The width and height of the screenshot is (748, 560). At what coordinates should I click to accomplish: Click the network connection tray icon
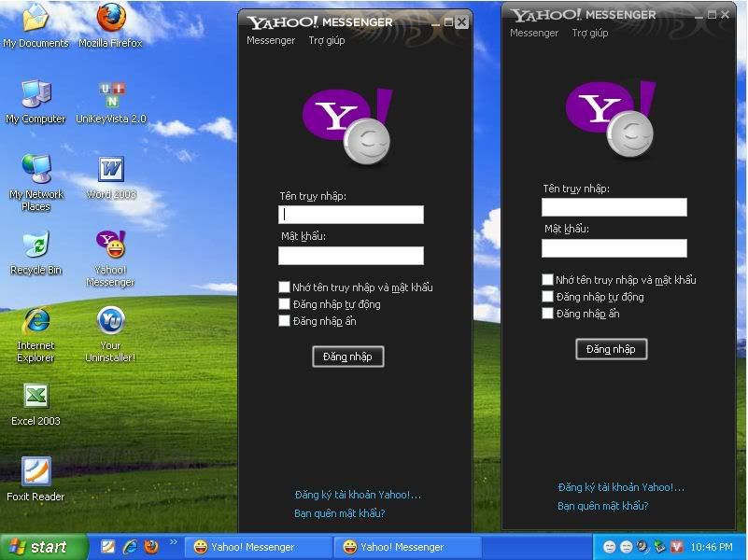pos(659,547)
